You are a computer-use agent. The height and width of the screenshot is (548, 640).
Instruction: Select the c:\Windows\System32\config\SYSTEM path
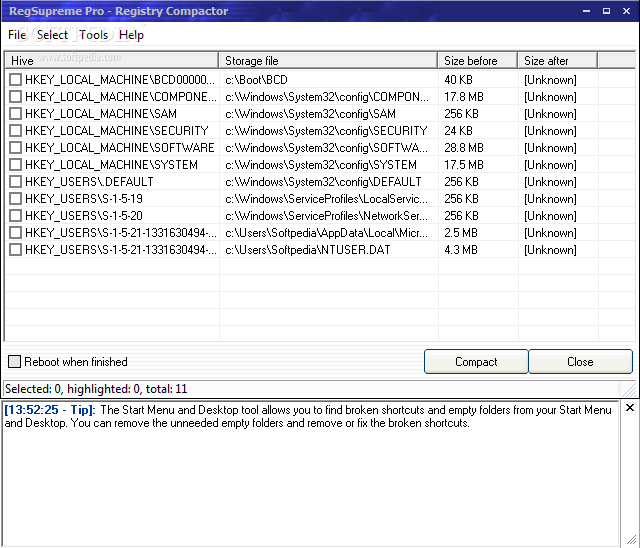(x=321, y=164)
